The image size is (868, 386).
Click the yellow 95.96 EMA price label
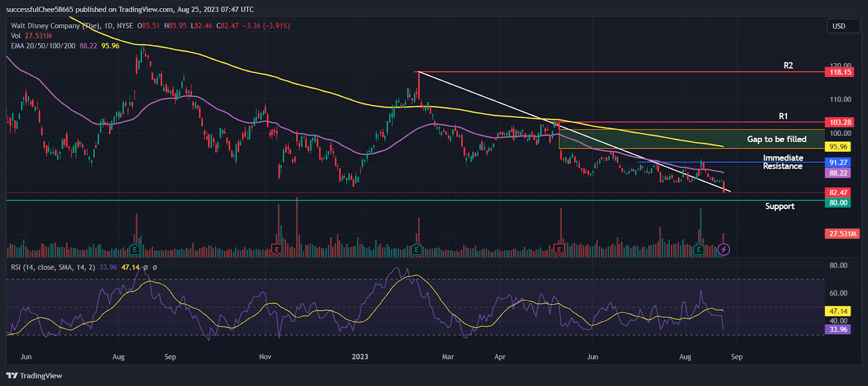(838, 147)
